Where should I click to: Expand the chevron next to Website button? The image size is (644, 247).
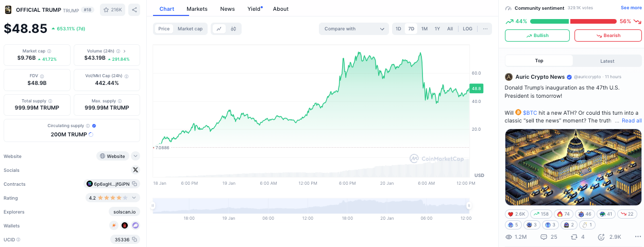(135, 156)
